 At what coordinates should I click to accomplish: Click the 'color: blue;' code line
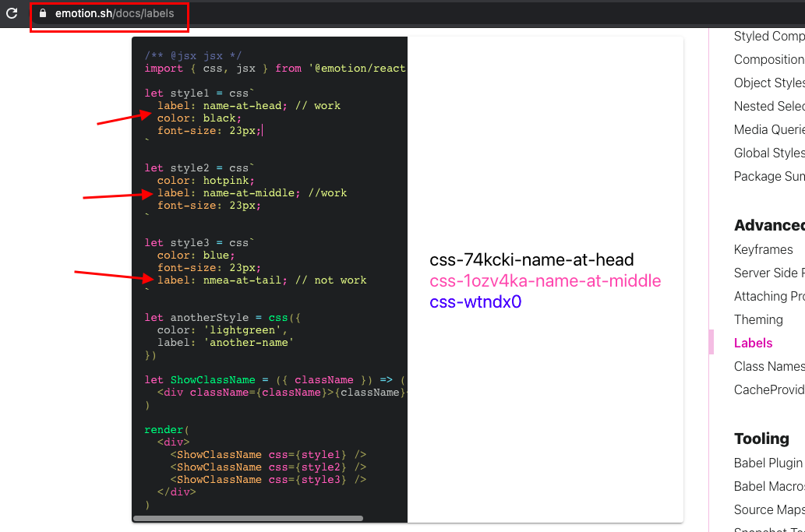pos(196,255)
